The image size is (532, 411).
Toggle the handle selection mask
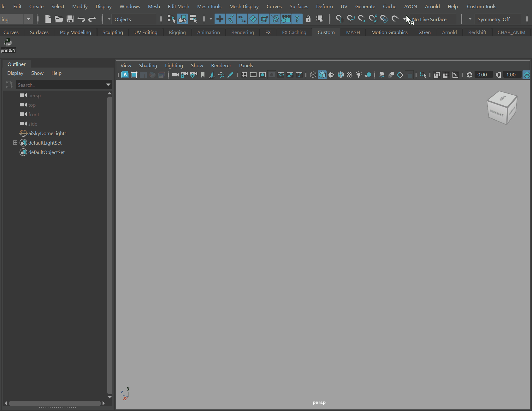point(220,19)
